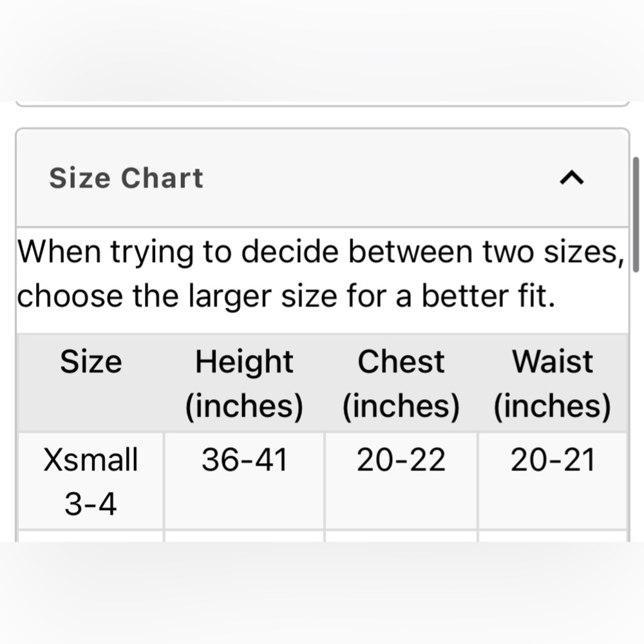Select the 'choose the larger size' text line

point(287,296)
